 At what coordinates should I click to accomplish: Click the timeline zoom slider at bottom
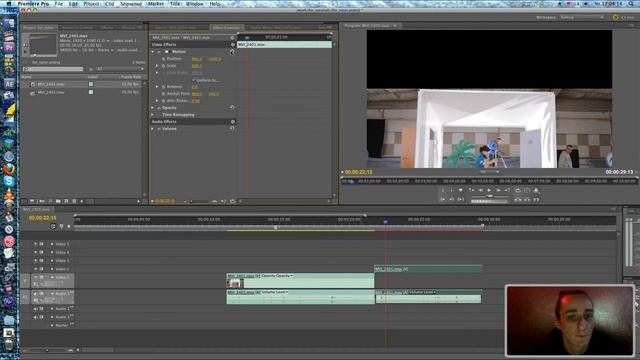tap(48, 350)
